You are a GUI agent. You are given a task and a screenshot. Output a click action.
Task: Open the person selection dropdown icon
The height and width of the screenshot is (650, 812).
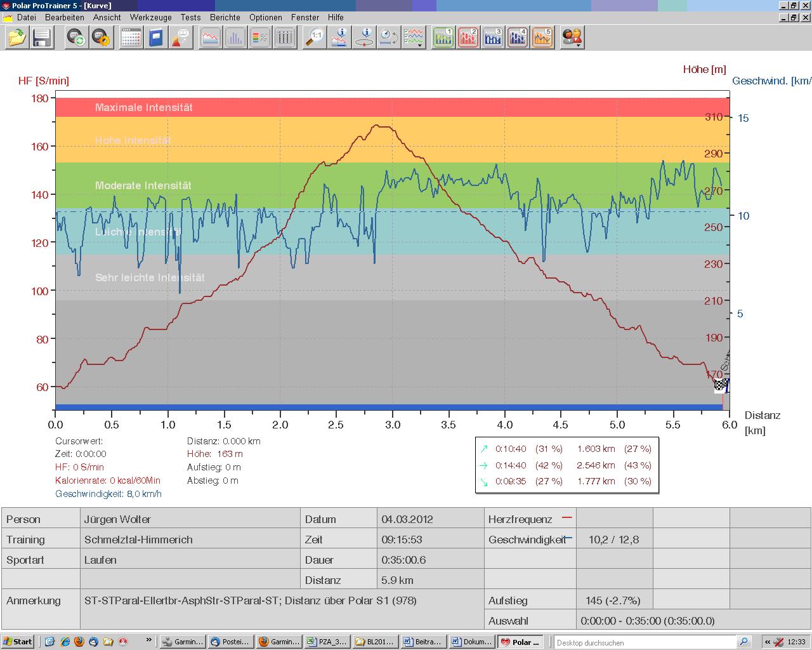click(572, 38)
